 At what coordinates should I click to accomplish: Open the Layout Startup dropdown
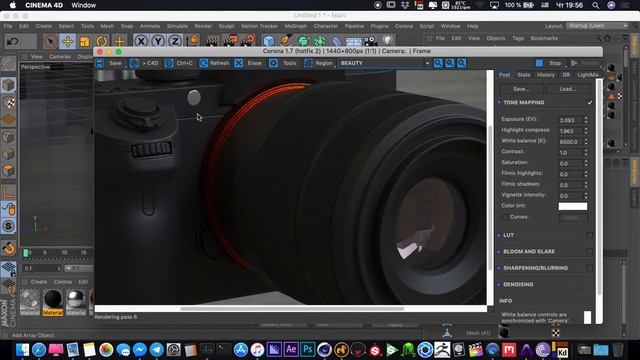coord(597,26)
